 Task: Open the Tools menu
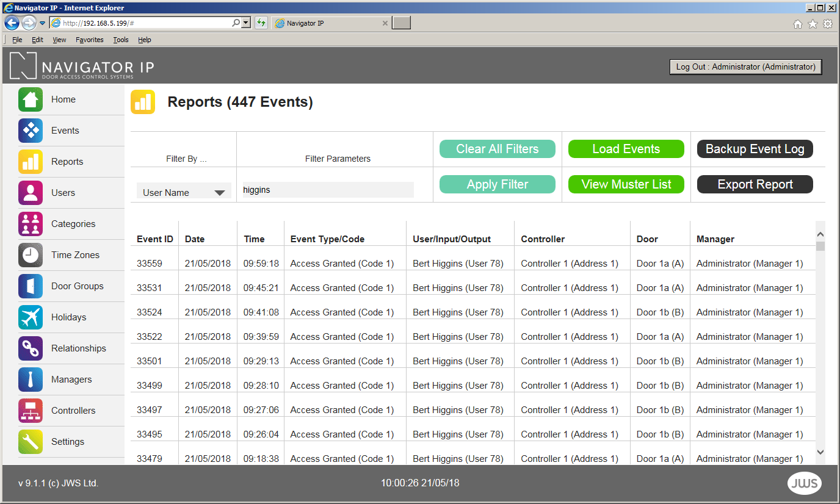(x=121, y=40)
